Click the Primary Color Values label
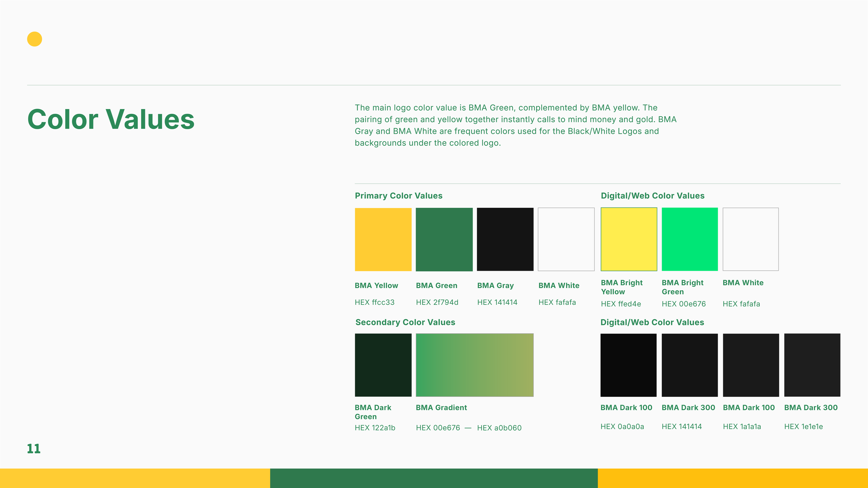This screenshot has height=488, width=868. (399, 196)
